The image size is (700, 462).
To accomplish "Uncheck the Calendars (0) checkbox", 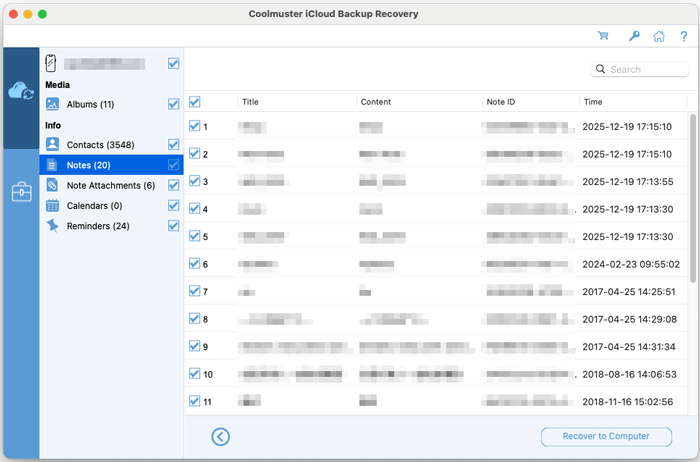I will 174,205.
